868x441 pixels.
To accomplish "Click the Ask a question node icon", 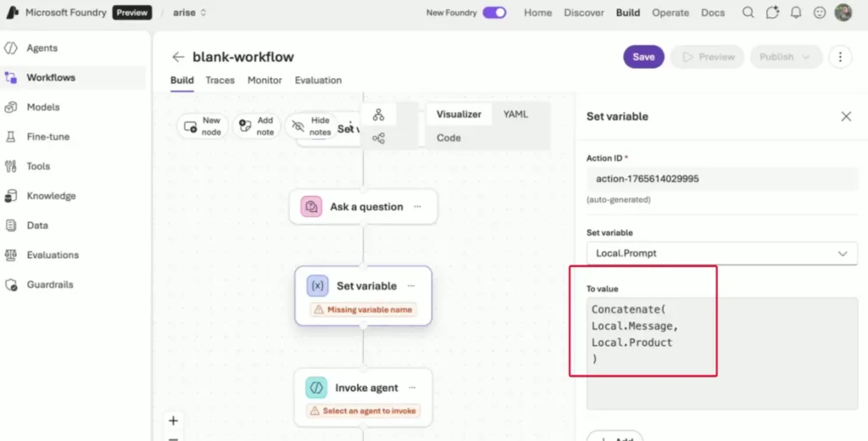I will click(x=311, y=206).
